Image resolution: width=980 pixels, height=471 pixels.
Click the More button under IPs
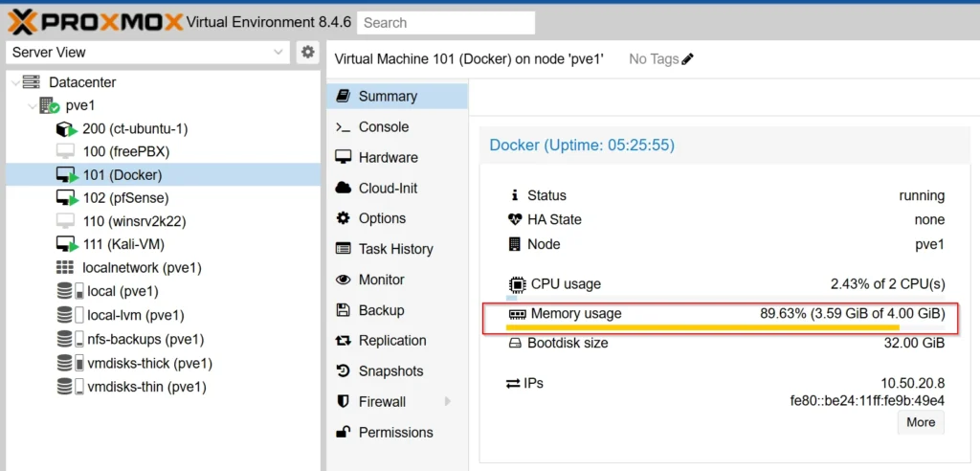point(921,422)
